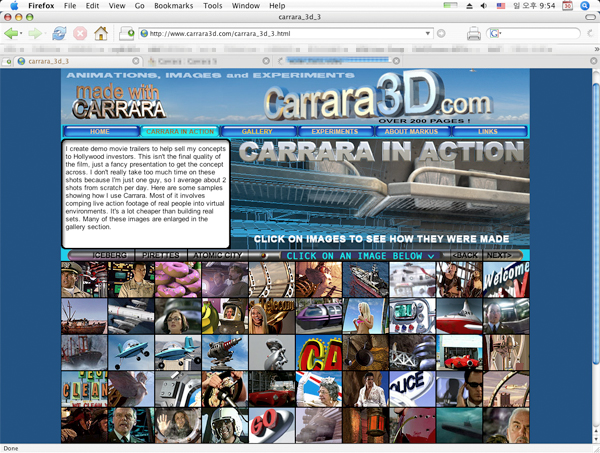
Task: Open the Go menu
Action: 140,6
